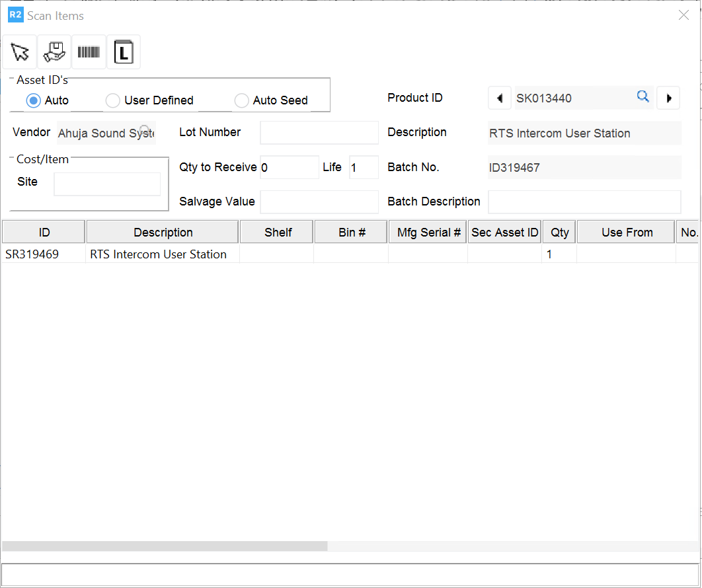Click the Use From column header

pos(627,233)
